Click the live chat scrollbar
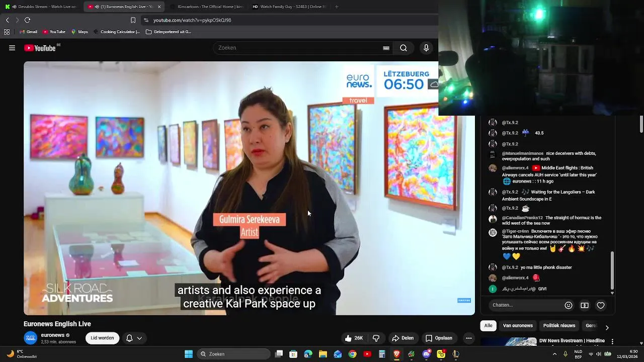644x362 pixels. pyautogui.click(x=612, y=271)
